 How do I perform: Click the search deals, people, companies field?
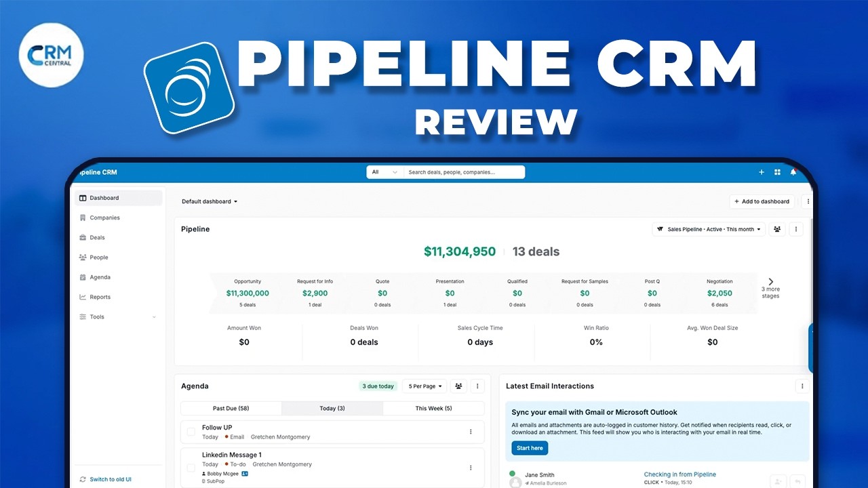coord(464,172)
